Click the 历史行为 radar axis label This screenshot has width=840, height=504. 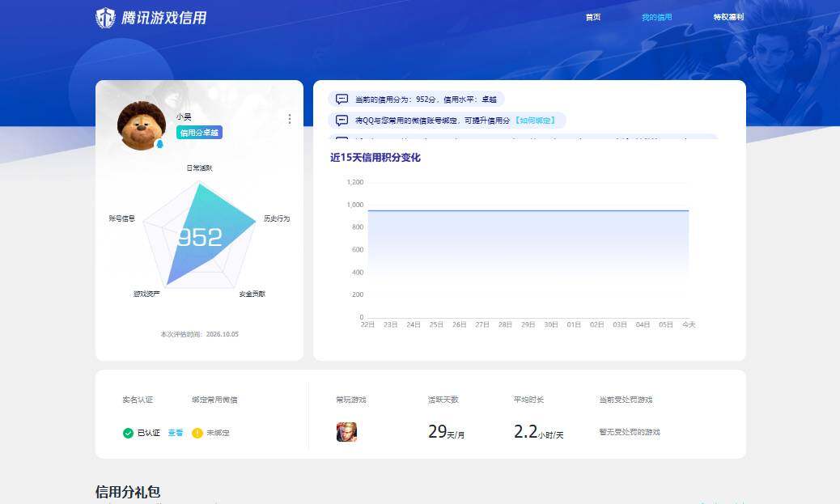pos(277,218)
